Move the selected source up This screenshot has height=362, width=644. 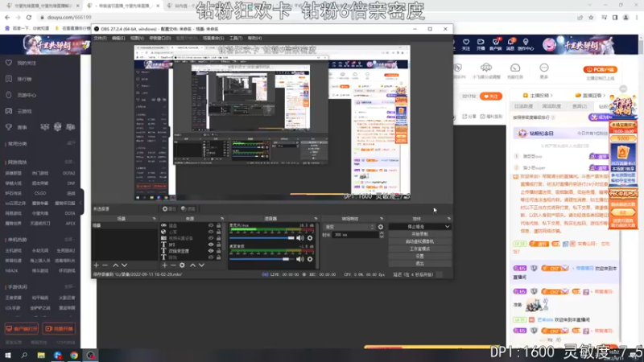(192, 265)
